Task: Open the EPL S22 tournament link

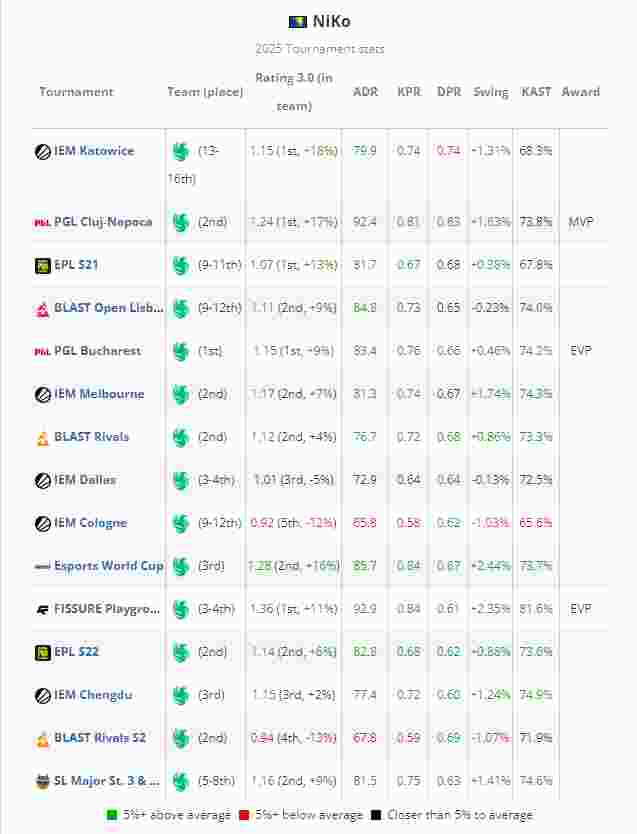Action: (76, 652)
